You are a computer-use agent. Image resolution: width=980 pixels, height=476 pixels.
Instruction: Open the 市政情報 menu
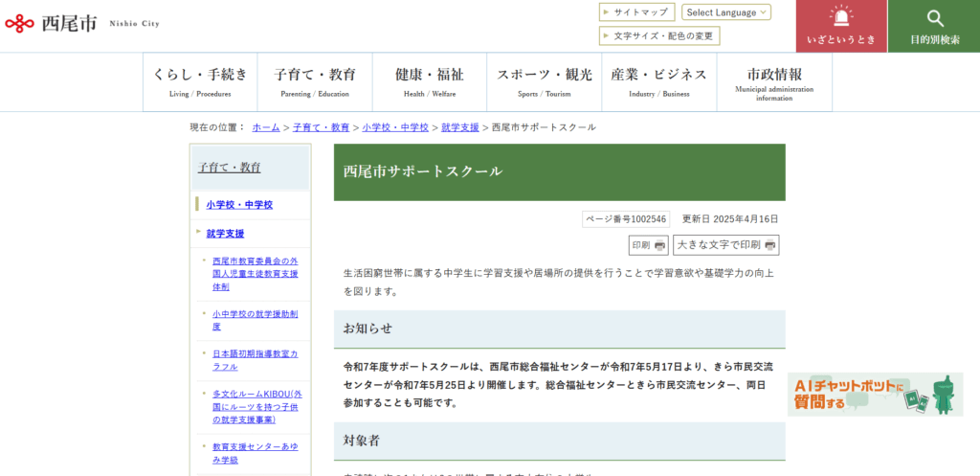point(774,81)
